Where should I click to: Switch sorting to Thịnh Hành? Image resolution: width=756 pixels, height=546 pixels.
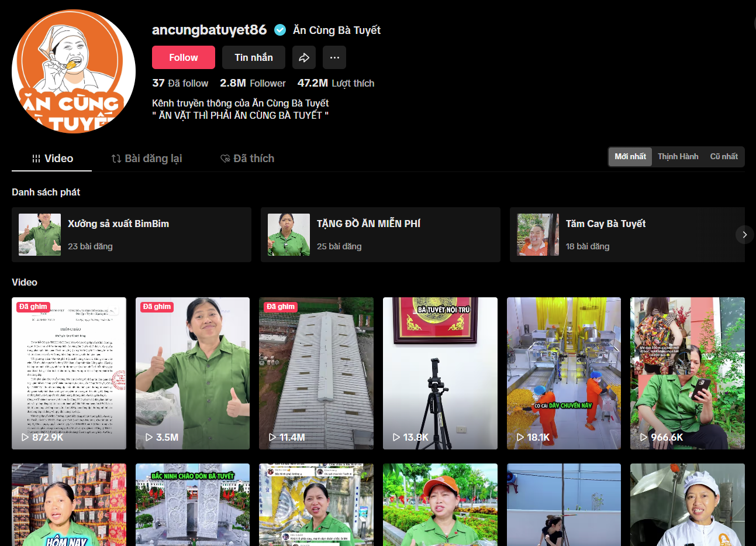(x=678, y=157)
